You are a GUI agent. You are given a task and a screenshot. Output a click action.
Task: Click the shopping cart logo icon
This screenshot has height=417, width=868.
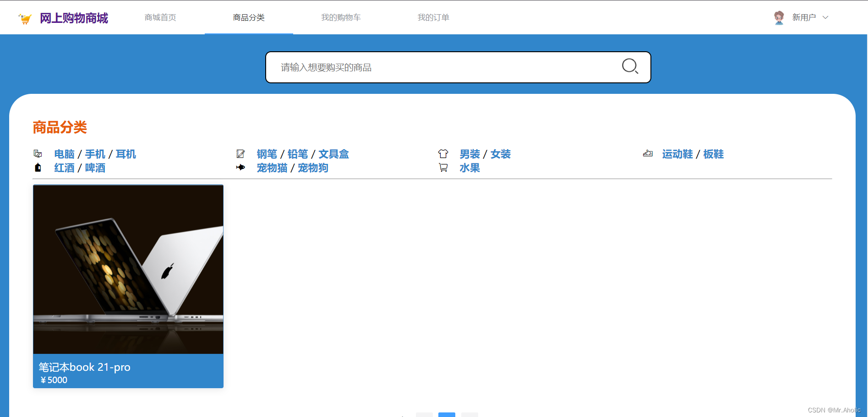coord(25,18)
